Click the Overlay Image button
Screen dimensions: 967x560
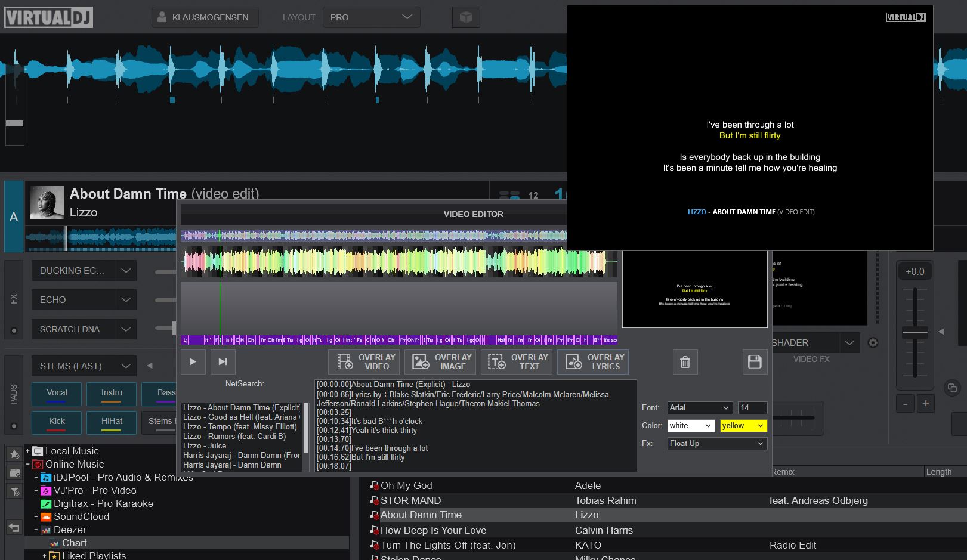click(440, 362)
